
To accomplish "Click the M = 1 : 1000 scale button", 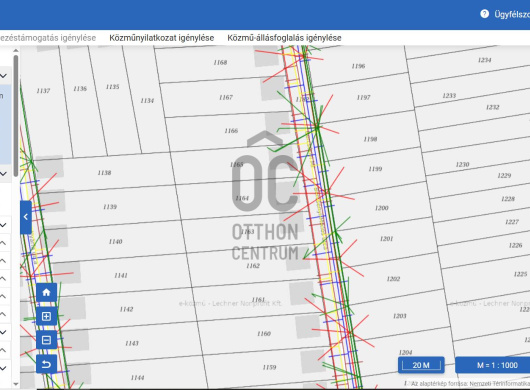I will pos(493,365).
